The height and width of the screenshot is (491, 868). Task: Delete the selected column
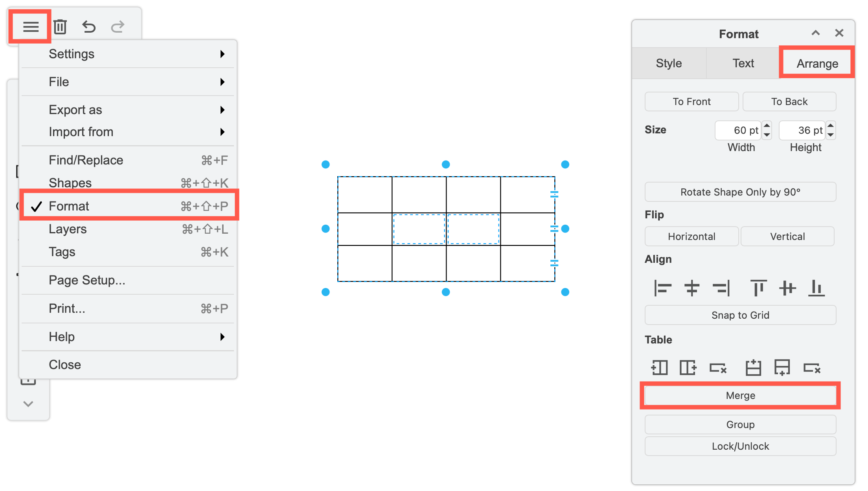click(718, 368)
